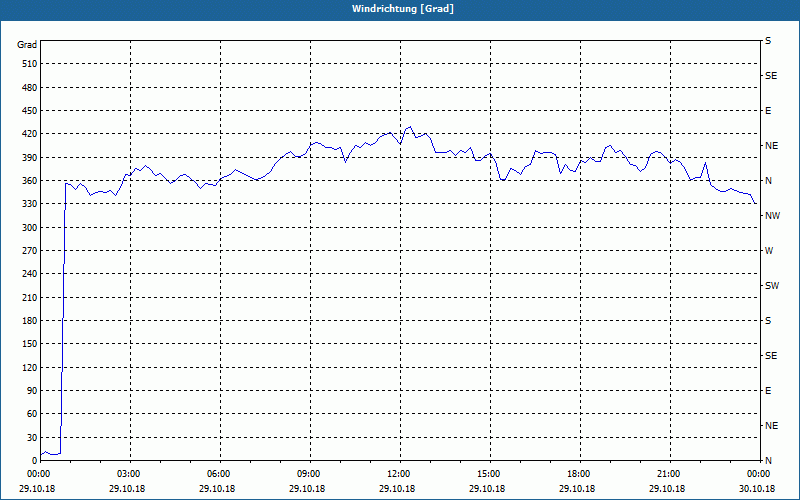Select the 480 value on the degree axis
This screenshot has width=800, height=500.
(29, 87)
